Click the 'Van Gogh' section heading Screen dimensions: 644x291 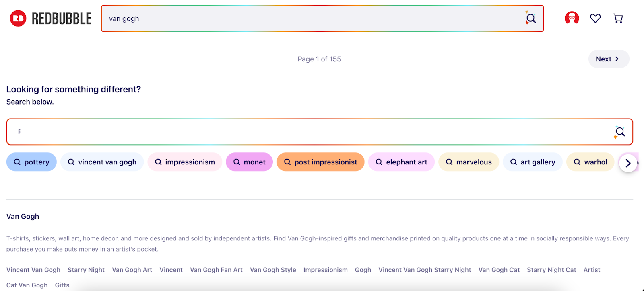coord(23,216)
